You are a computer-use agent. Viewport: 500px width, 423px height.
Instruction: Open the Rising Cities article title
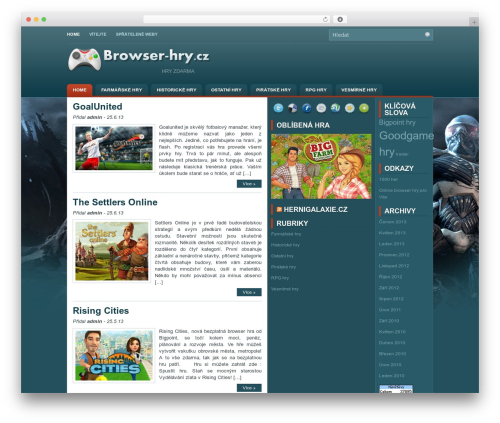click(101, 311)
